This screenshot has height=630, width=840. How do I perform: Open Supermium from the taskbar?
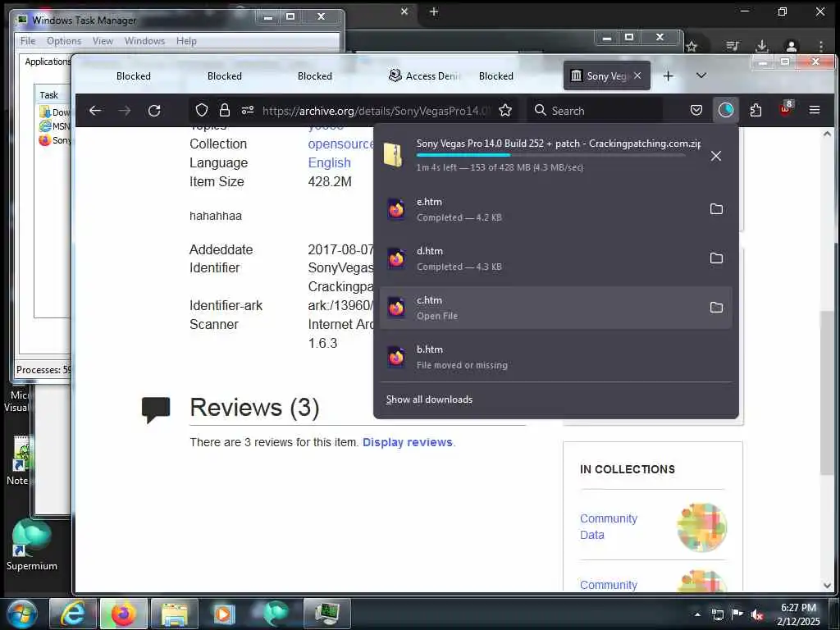tap(276, 614)
